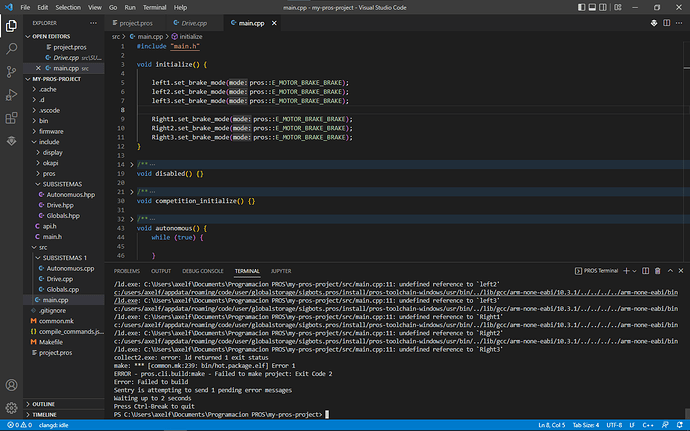Switch to the Output panel tab
Viewport: 690px width, 431px height.
[161, 271]
